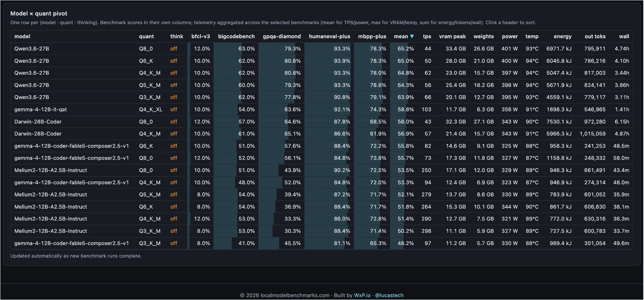Image resolution: width=644 pixels, height=300 pixels.
Task: Open the @lucastech footer link
Action: coord(389,295)
